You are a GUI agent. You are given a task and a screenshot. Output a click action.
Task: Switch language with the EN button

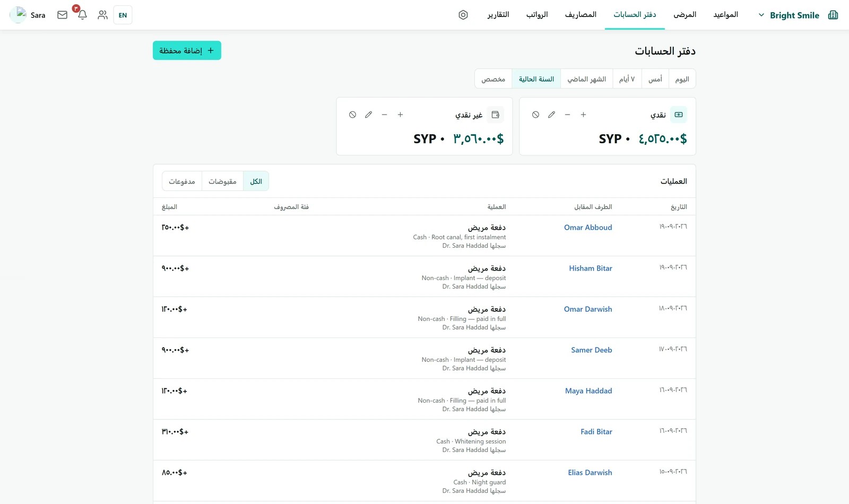pyautogui.click(x=123, y=15)
